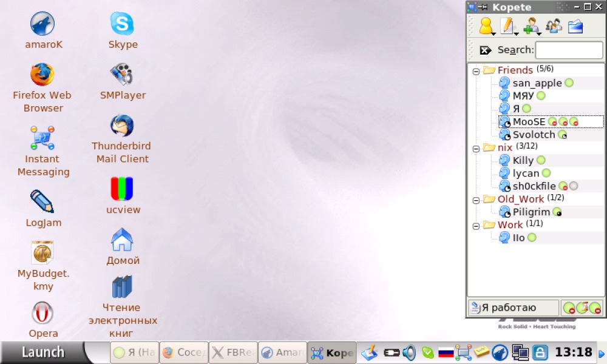The width and height of the screenshot is (607, 364).
Task: Open Set Status Message dropdown in Kopete
Action: [509, 27]
